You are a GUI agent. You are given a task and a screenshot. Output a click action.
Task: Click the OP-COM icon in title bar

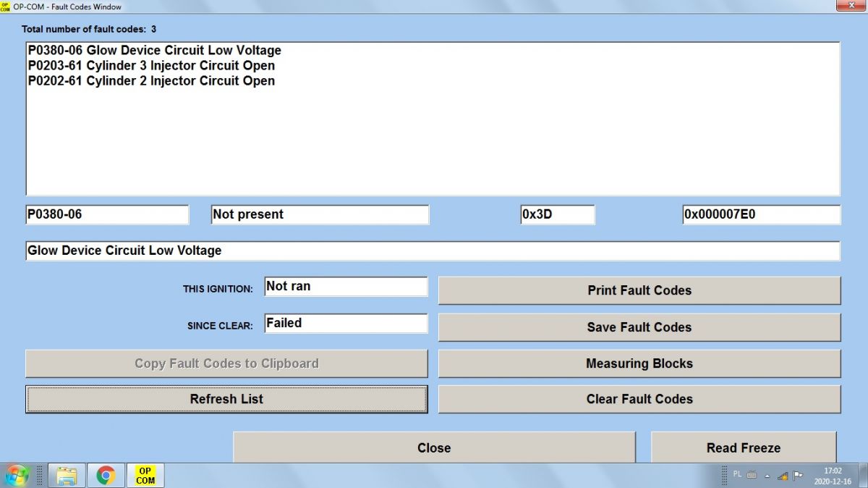click(6, 7)
